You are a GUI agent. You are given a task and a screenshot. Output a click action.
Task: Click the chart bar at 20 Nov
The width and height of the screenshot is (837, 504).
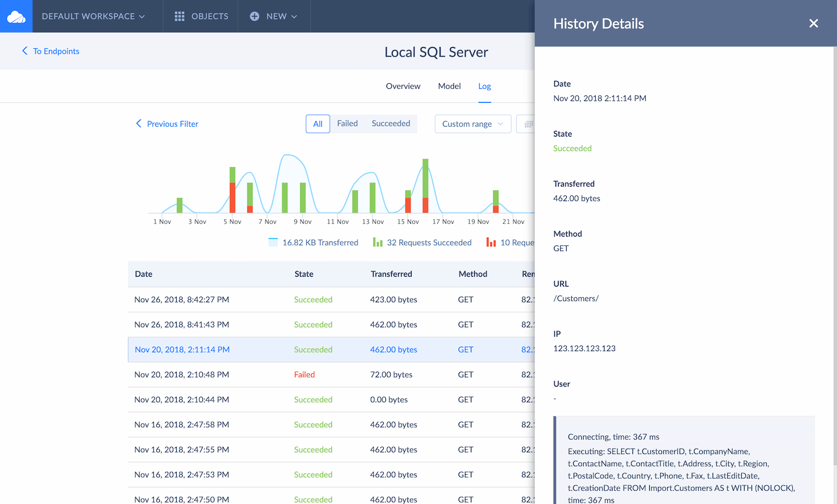[x=496, y=201]
